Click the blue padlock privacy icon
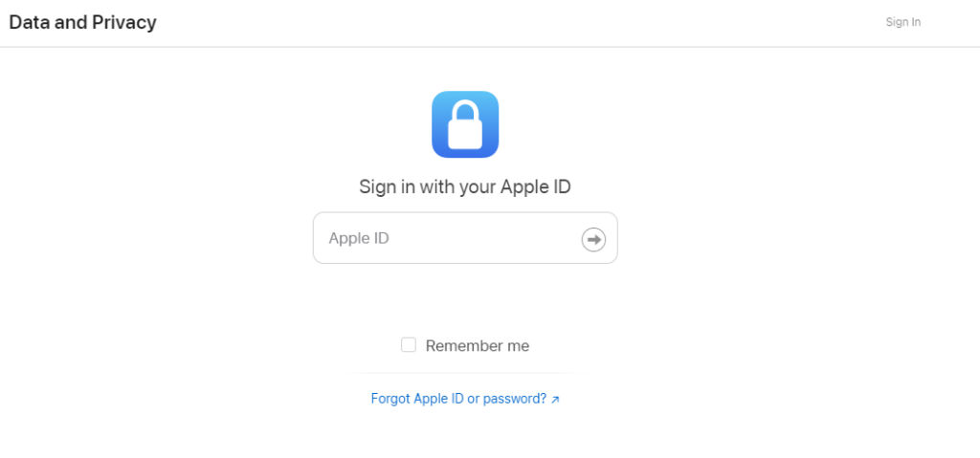Image resolution: width=980 pixels, height=458 pixels. [465, 124]
